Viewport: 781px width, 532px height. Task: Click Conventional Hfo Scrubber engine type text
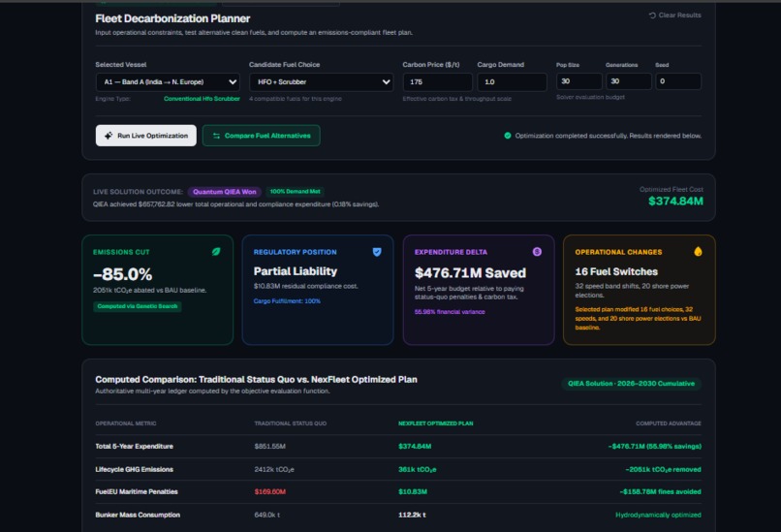202,99
